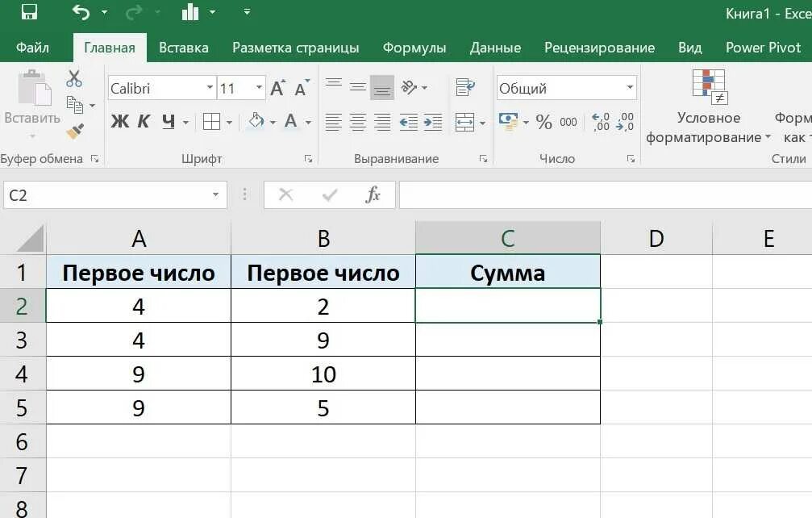The image size is (812, 518).
Task: Open the font size 11 dropdown
Action: click(x=258, y=87)
